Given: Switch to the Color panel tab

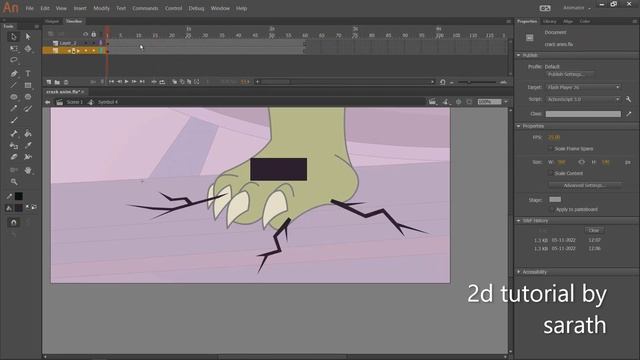Looking at the screenshot, I should coord(585,21).
